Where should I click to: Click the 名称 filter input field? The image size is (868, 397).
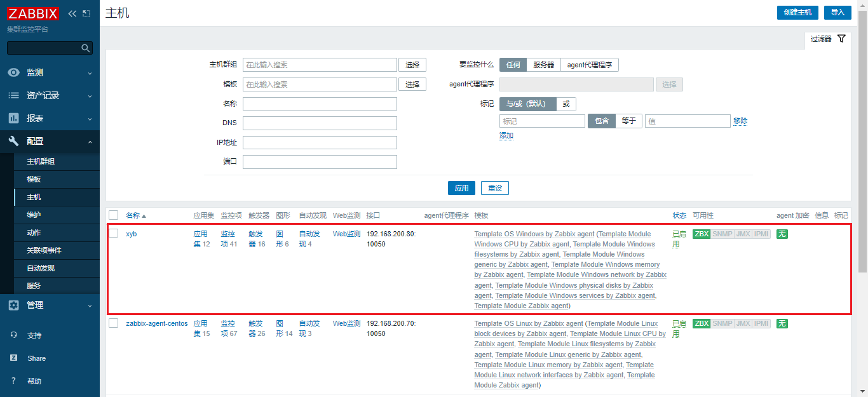(320, 104)
